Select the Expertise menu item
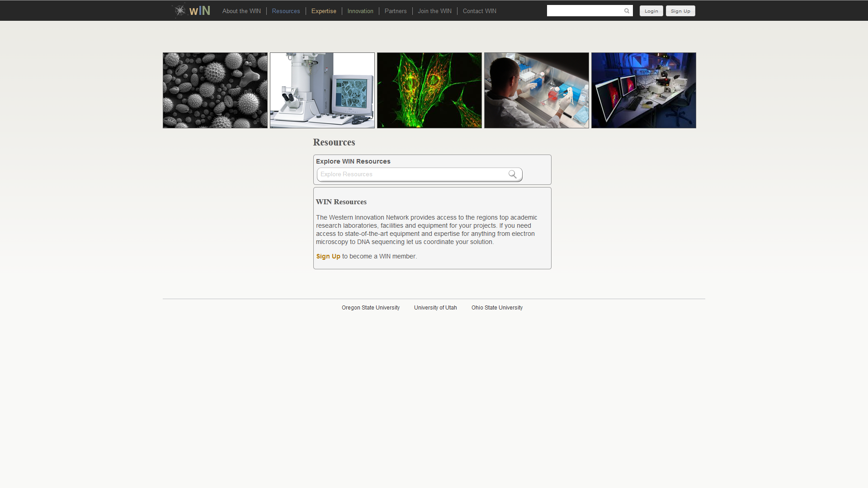Image resolution: width=868 pixels, height=488 pixels. tap(324, 11)
